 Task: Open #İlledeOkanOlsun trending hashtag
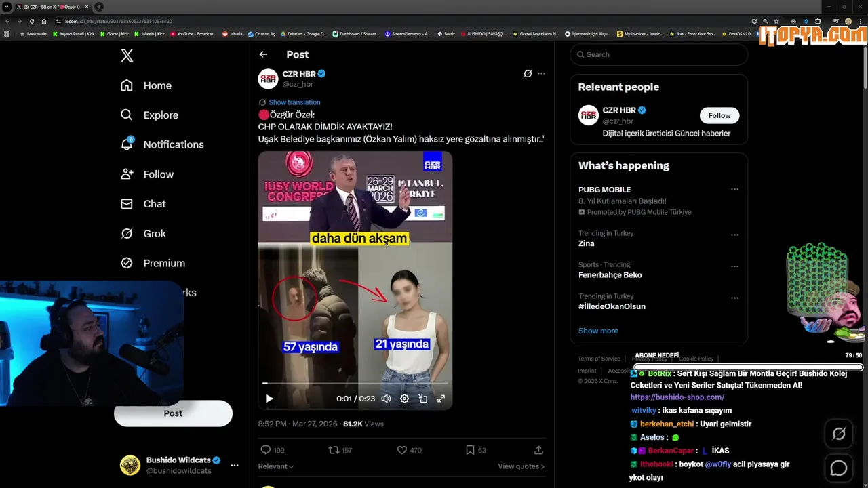[x=612, y=306]
